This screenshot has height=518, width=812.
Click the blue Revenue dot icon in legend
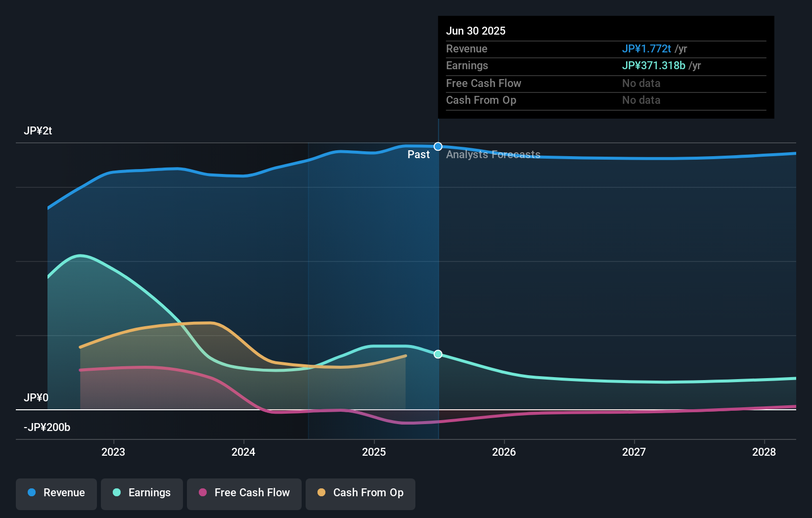click(x=32, y=493)
